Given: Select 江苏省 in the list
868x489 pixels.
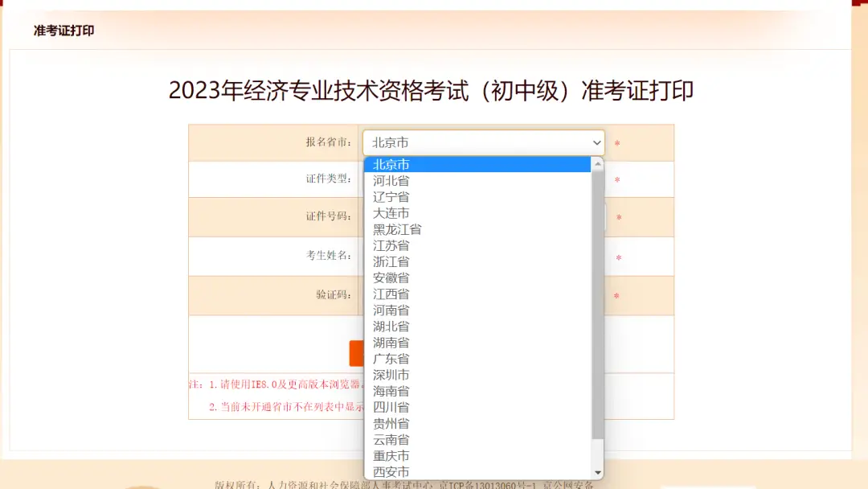Looking at the screenshot, I should click(391, 245).
